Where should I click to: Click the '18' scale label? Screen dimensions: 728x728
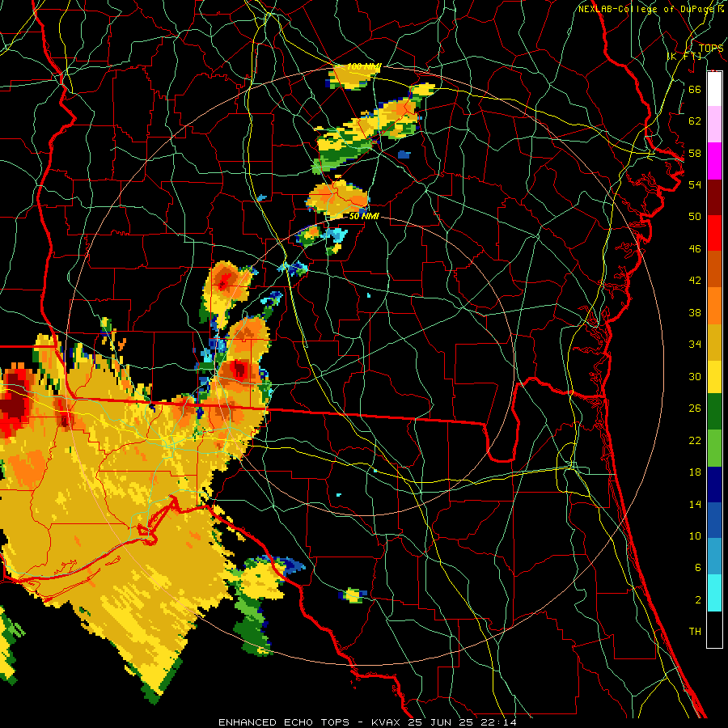695,472
